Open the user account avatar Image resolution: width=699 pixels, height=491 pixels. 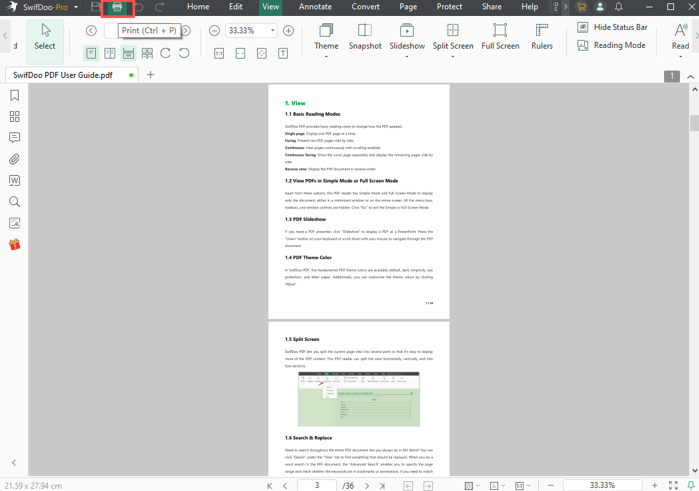[x=600, y=7]
